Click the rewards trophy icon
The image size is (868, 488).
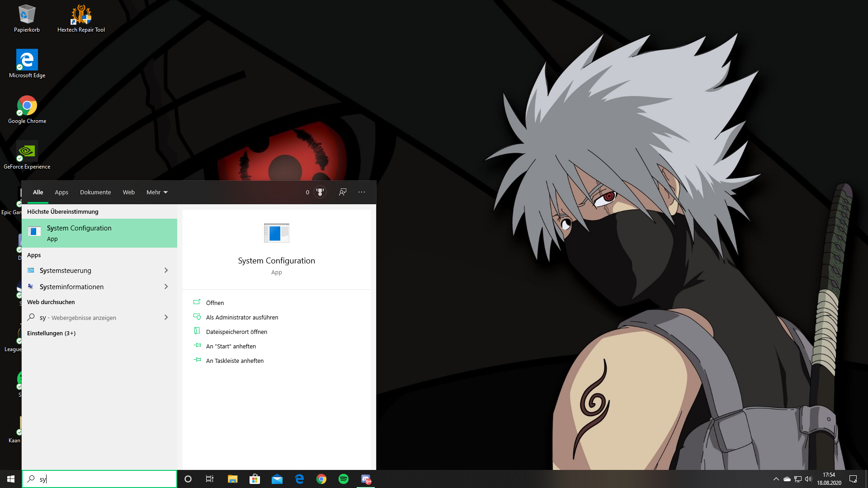[320, 192]
